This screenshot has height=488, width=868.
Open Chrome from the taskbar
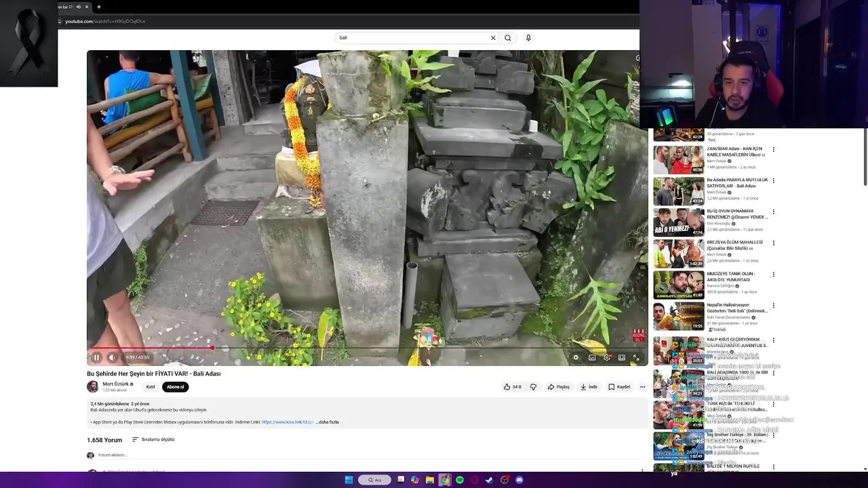pos(445,480)
